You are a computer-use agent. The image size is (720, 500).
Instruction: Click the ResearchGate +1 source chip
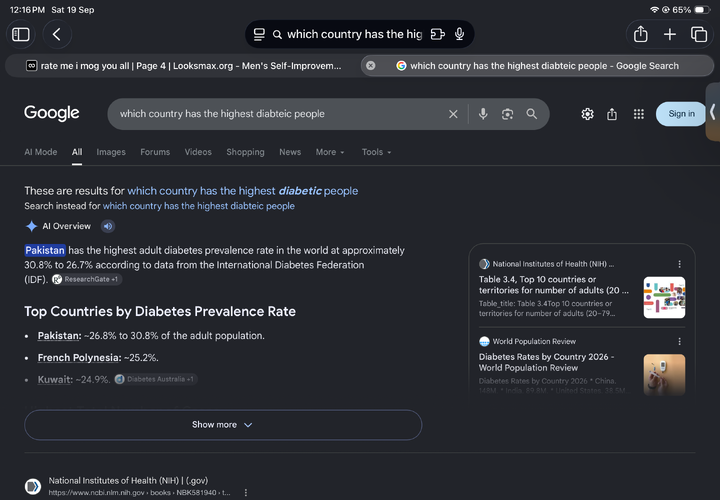(87, 279)
